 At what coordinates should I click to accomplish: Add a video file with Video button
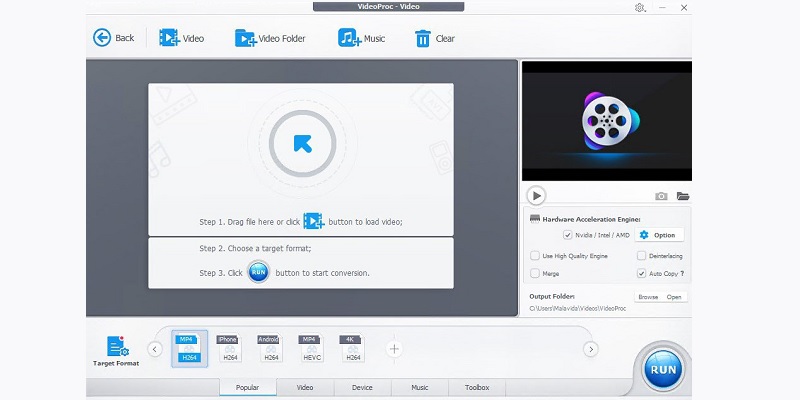[181, 38]
